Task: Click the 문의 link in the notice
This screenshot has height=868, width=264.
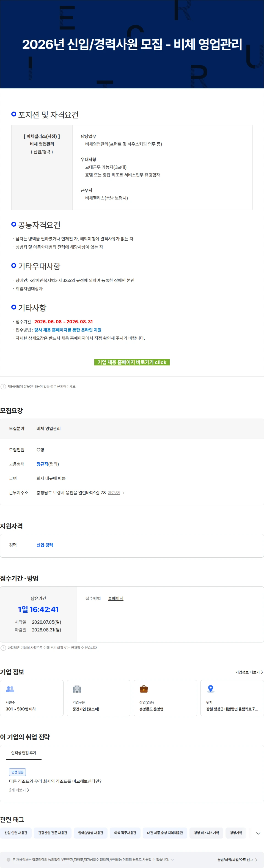Action: point(60,386)
